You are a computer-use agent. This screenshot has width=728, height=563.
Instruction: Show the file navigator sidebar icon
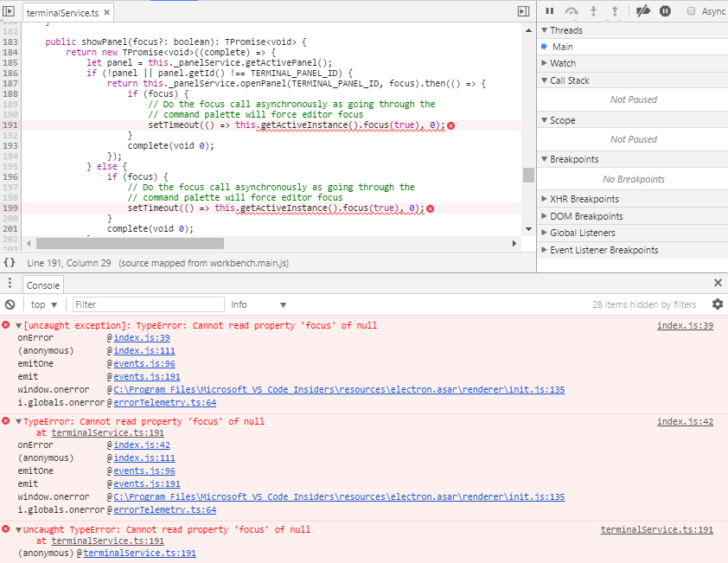coord(9,11)
